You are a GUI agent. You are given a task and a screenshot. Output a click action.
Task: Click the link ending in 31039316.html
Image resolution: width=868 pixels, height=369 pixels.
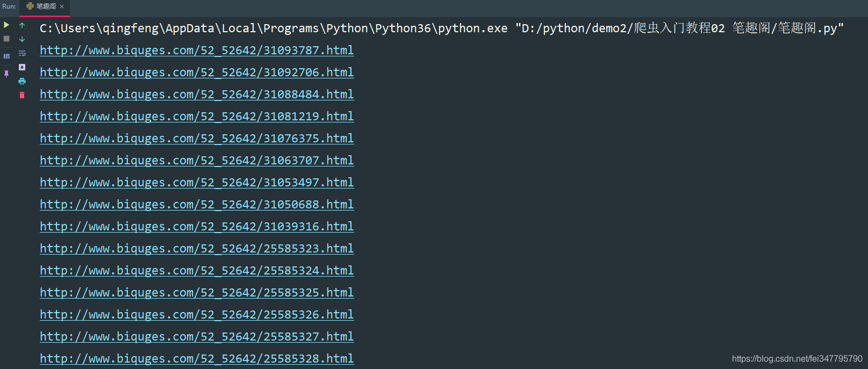point(197,227)
